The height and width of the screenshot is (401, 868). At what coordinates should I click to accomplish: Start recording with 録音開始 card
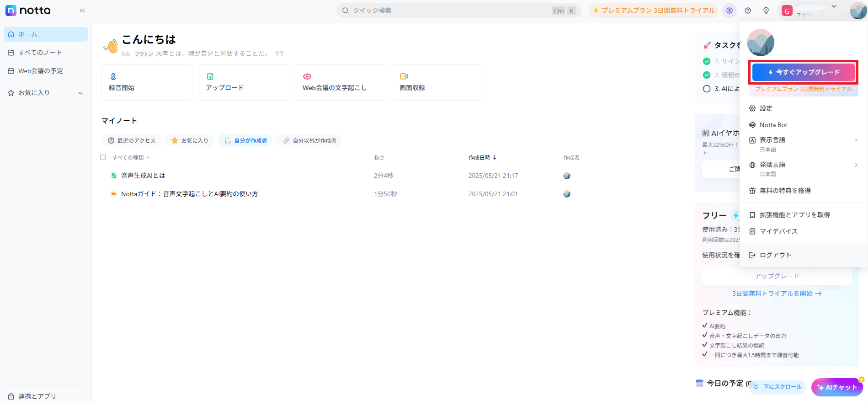tap(147, 82)
